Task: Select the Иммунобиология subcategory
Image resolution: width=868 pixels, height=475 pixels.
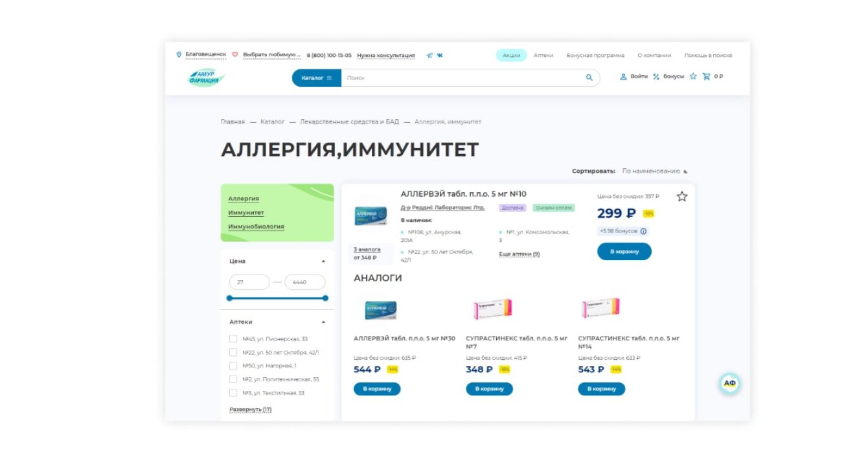Action: 256,227
